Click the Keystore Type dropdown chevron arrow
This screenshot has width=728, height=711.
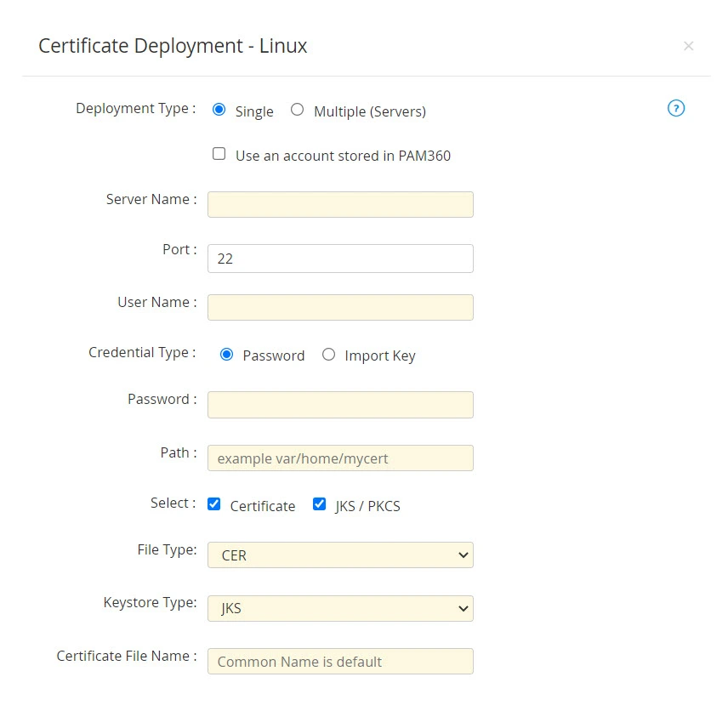pyautogui.click(x=462, y=608)
